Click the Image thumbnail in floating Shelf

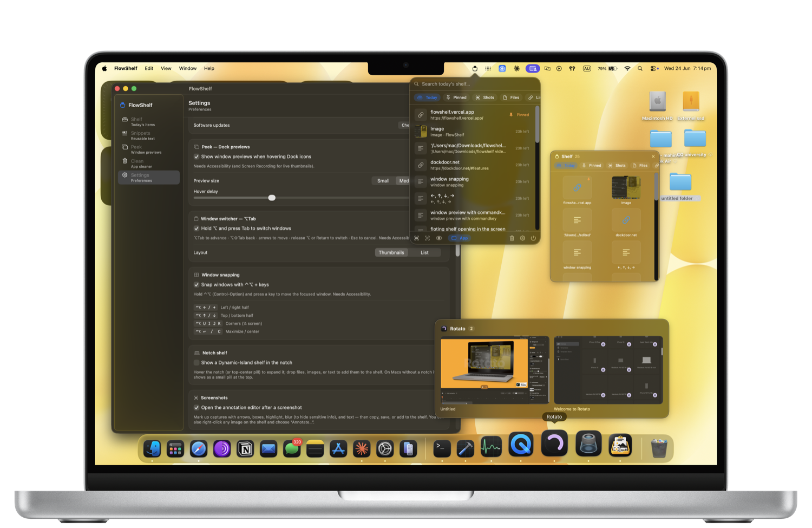(626, 188)
